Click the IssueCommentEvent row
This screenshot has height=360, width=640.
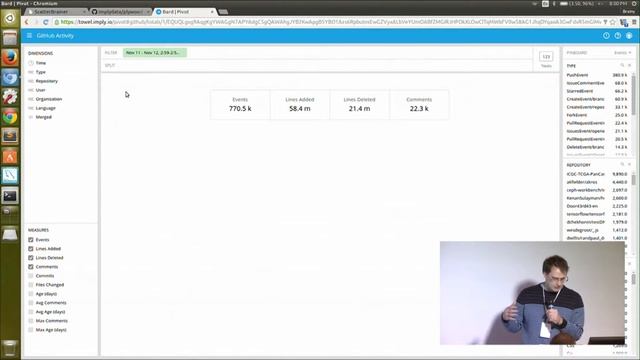597,83
